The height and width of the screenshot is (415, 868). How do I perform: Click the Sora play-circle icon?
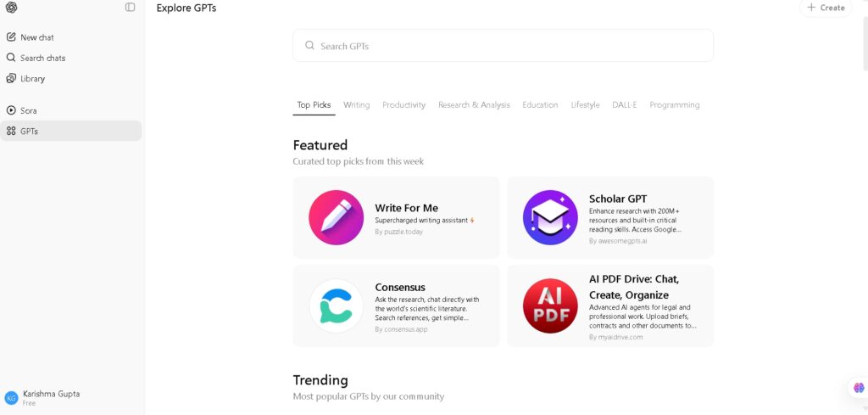click(11, 110)
